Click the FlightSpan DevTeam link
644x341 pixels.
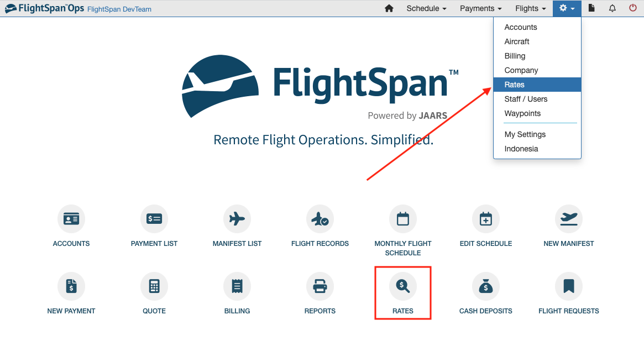tap(119, 9)
